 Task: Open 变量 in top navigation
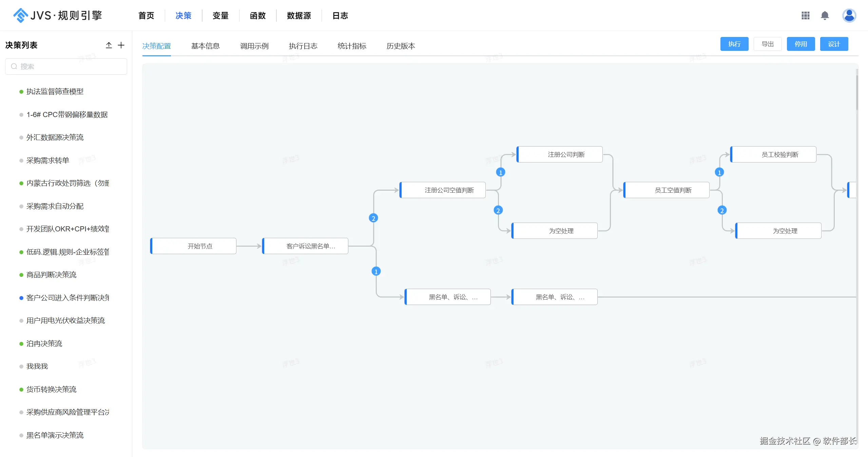click(220, 16)
